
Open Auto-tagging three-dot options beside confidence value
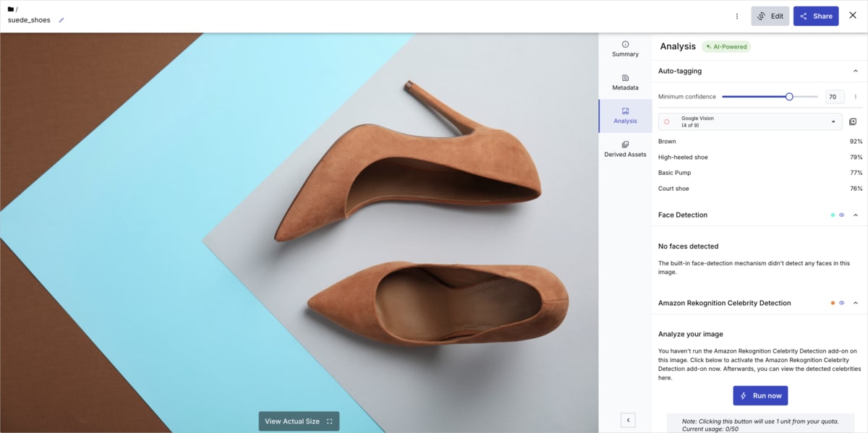pyautogui.click(x=856, y=97)
